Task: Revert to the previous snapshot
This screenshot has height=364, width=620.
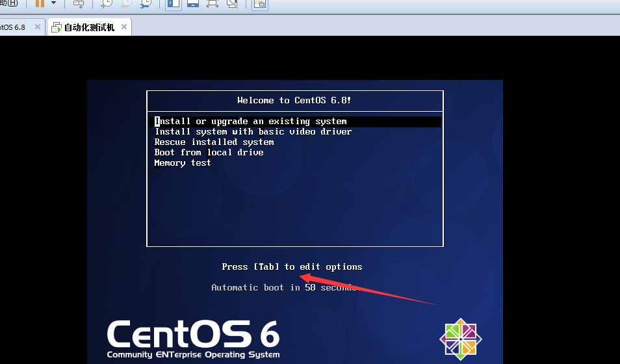Action: point(126,4)
